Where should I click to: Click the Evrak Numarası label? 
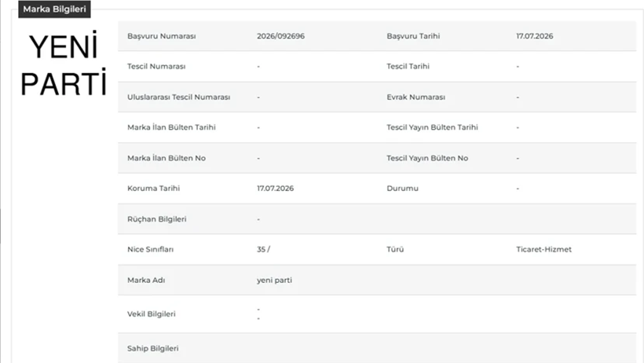(415, 97)
